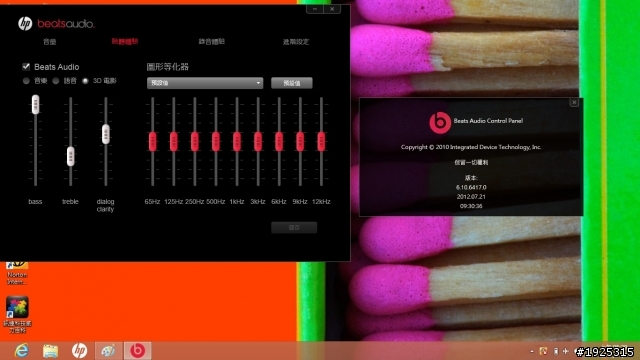
Task: Click the 'bass' label
Action: point(35,202)
